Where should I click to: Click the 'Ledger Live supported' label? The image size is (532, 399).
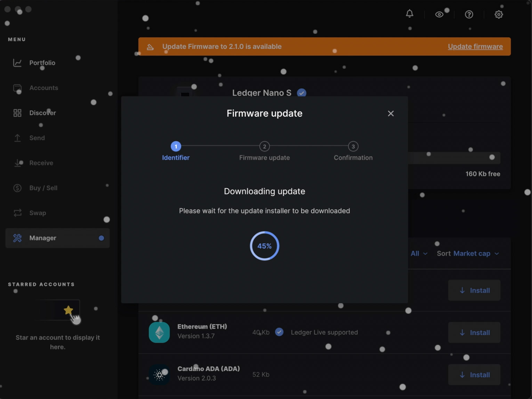point(324,332)
